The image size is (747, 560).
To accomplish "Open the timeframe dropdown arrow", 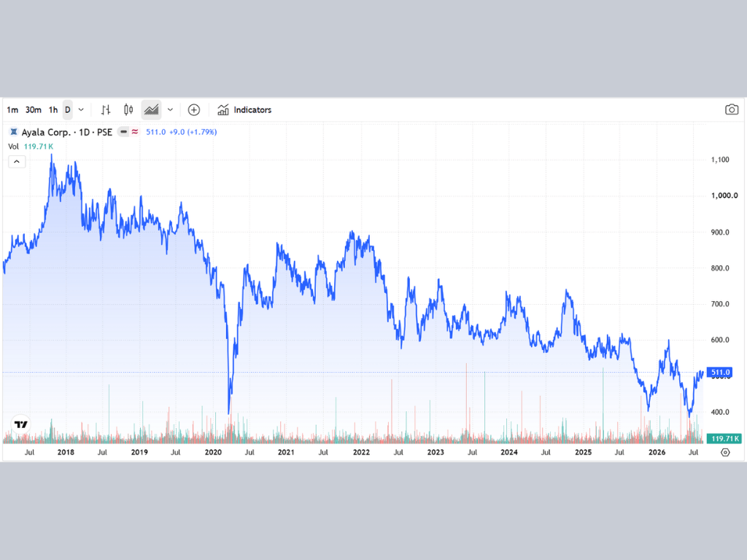I will coord(81,110).
